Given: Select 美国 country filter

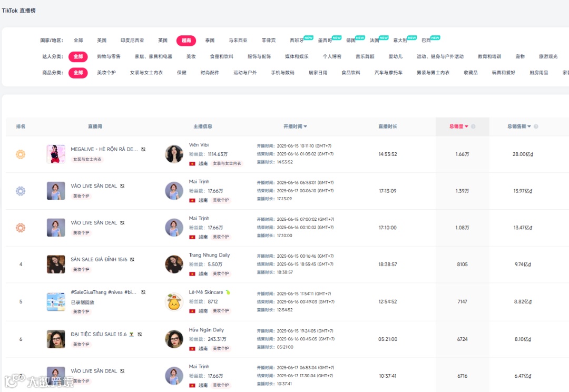Looking at the screenshot, I should point(102,40).
